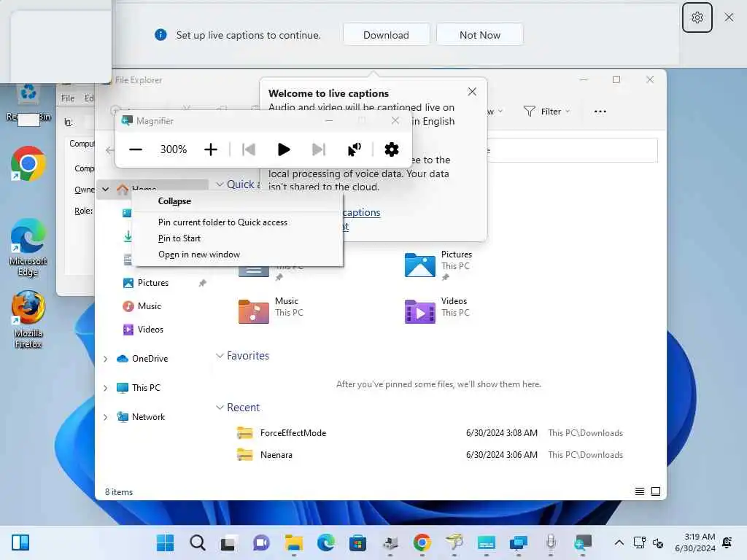This screenshot has height=560, width=747.
Task: Collapse the Recent section
Action: pyautogui.click(x=220, y=408)
